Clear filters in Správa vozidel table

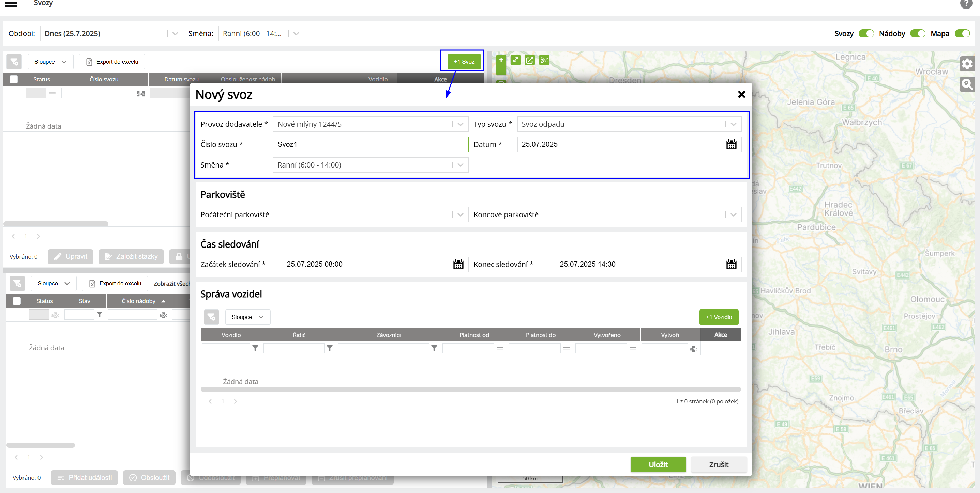tap(211, 317)
